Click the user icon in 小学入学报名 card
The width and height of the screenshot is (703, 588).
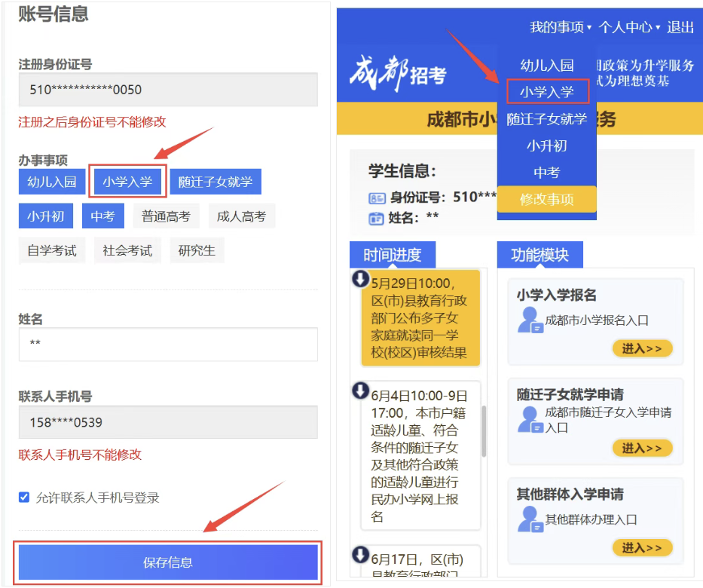click(x=530, y=320)
